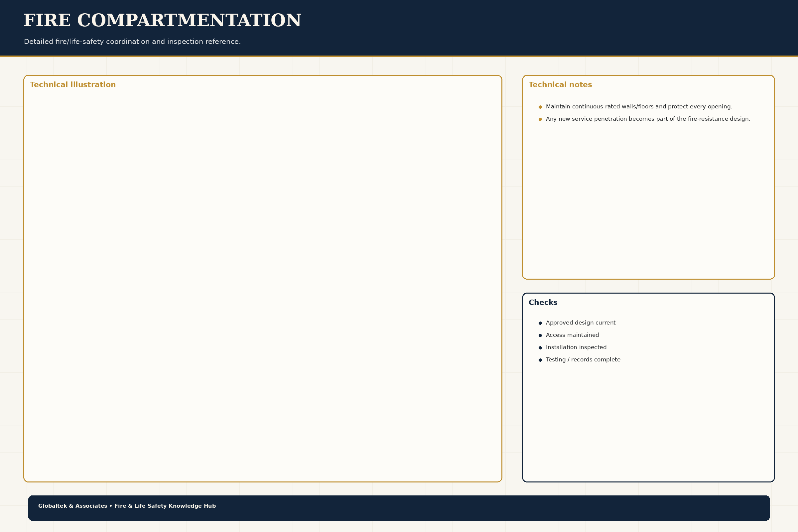The width and height of the screenshot is (798, 532).
Task: Click the FIRE COMPARTMENTATION title
Action: (x=162, y=21)
